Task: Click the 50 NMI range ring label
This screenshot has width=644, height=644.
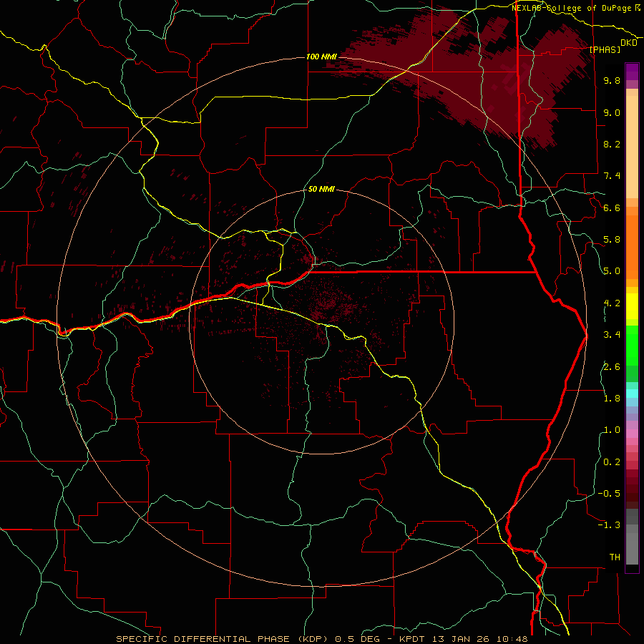Action: [x=321, y=189]
